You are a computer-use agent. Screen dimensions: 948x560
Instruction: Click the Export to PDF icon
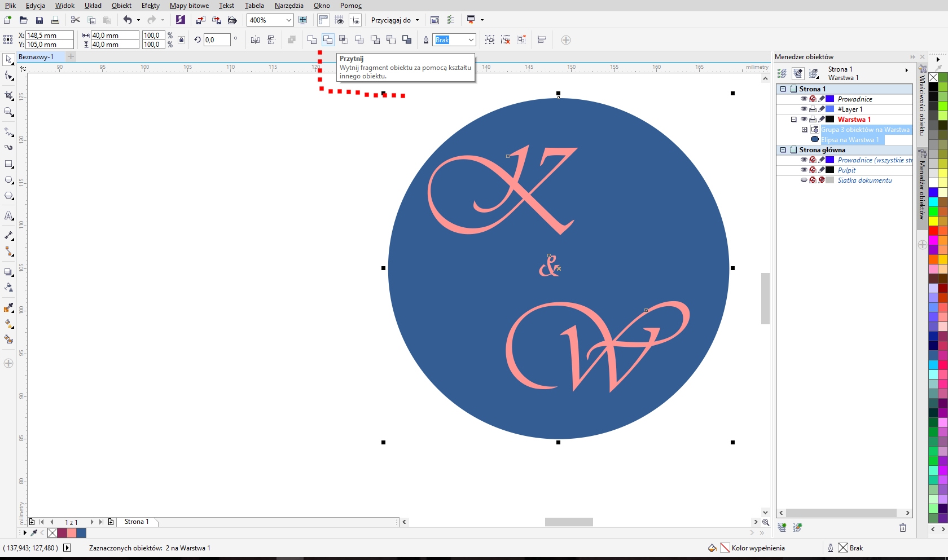(x=232, y=20)
